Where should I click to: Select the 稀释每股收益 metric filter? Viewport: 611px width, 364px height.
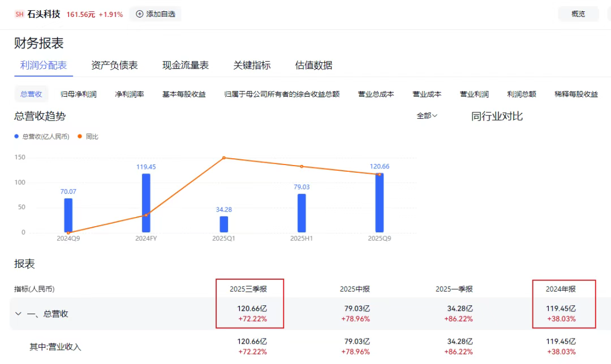coord(576,94)
